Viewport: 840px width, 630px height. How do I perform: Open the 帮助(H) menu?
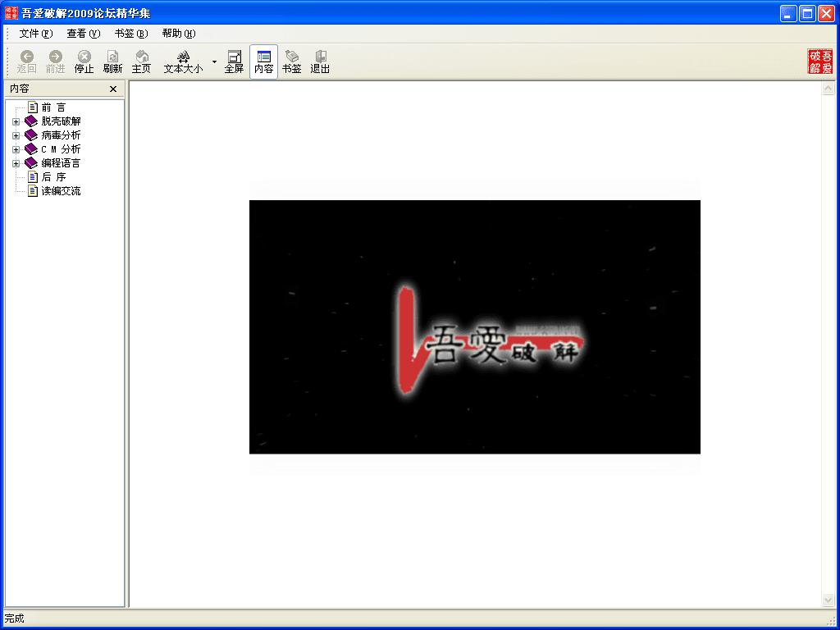coord(179,34)
